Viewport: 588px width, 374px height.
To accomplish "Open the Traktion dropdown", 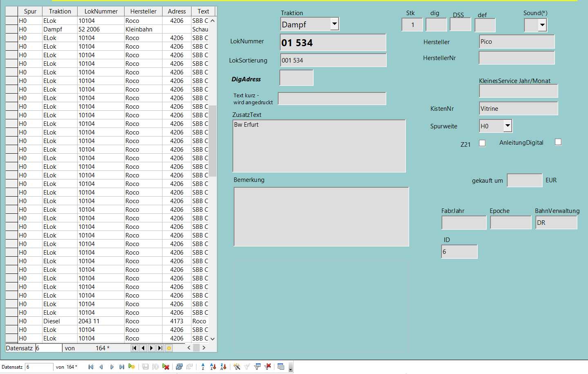I will 334,24.
